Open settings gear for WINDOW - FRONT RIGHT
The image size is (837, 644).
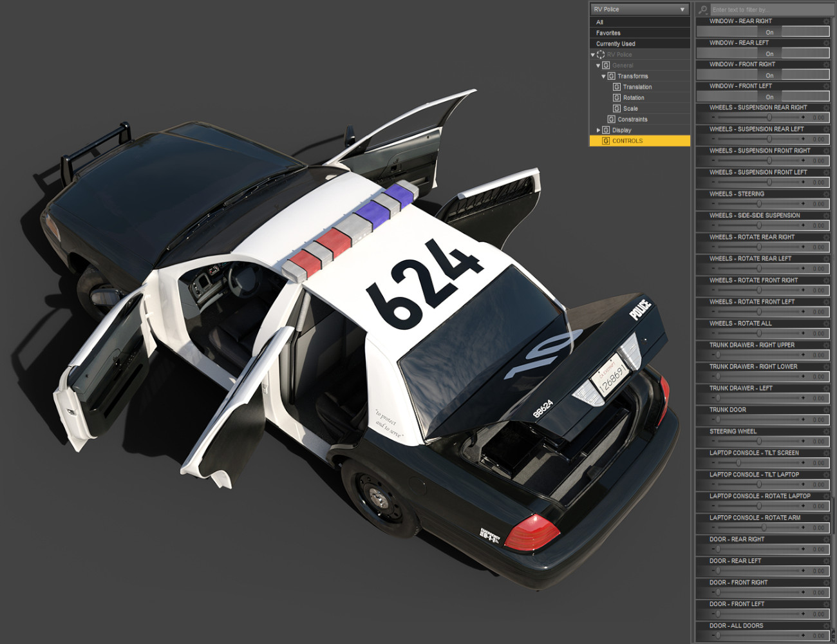827,64
